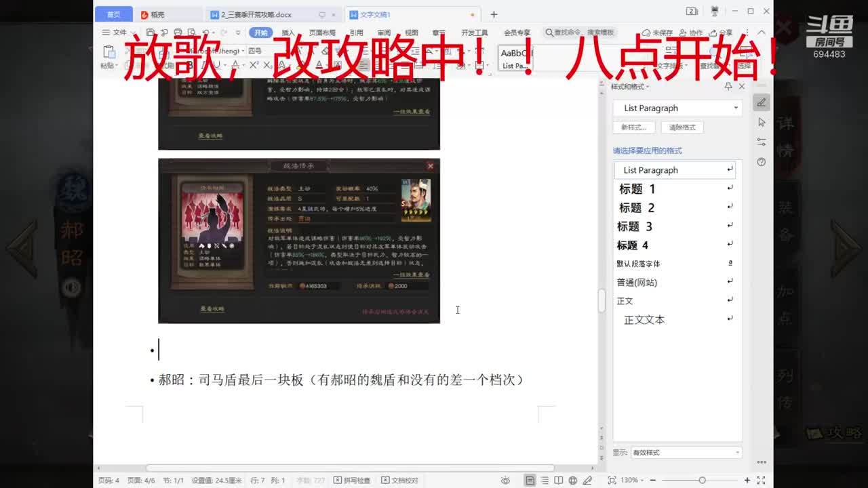The width and height of the screenshot is (868, 488).
Task: Toggle spell check (拼写检查) in status bar
Action: (x=352, y=480)
